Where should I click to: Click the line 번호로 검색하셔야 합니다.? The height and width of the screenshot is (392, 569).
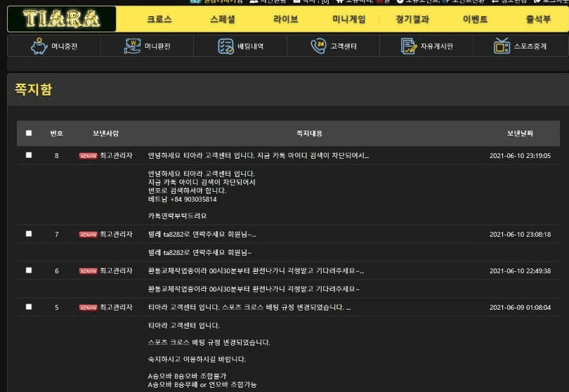tap(187, 190)
